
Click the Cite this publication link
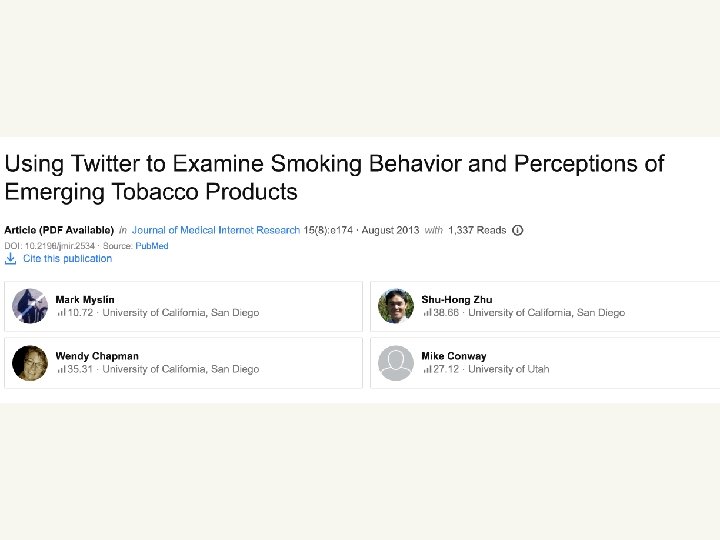67,258
